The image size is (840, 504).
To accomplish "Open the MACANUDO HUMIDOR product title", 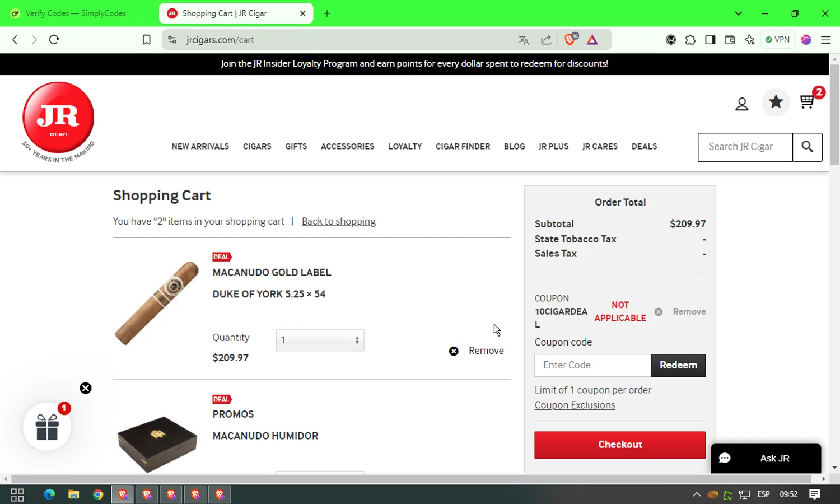I will click(x=265, y=436).
